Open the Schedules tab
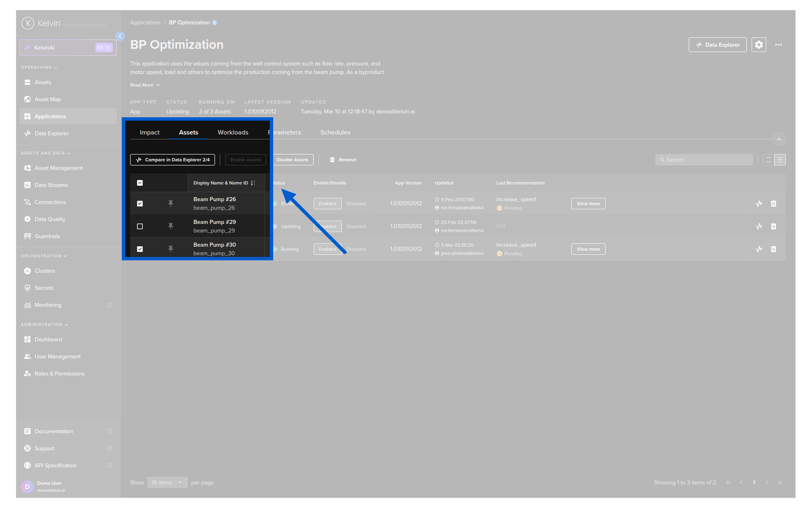The height and width of the screenshot is (508, 812). (x=335, y=133)
